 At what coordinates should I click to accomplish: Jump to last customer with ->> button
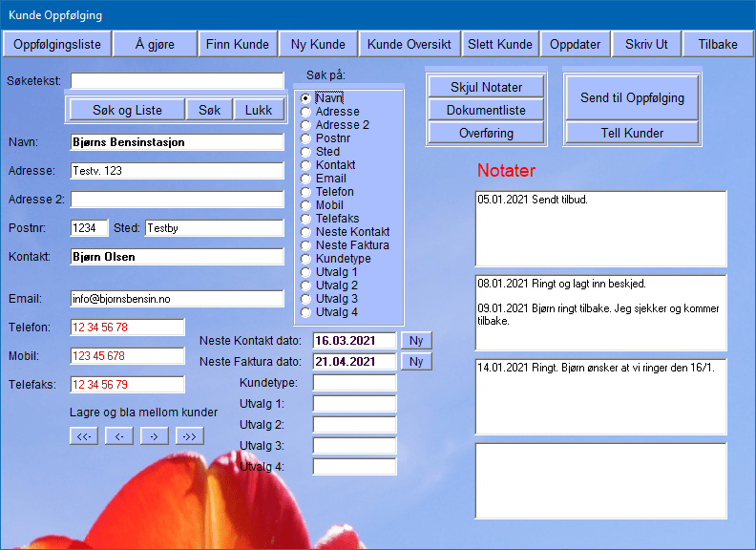190,436
